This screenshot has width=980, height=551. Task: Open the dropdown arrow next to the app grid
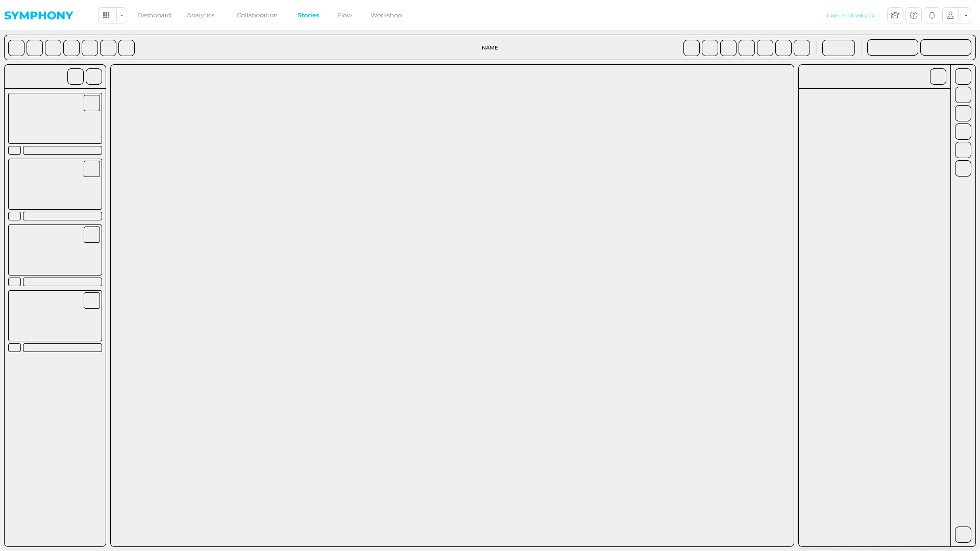(x=121, y=15)
